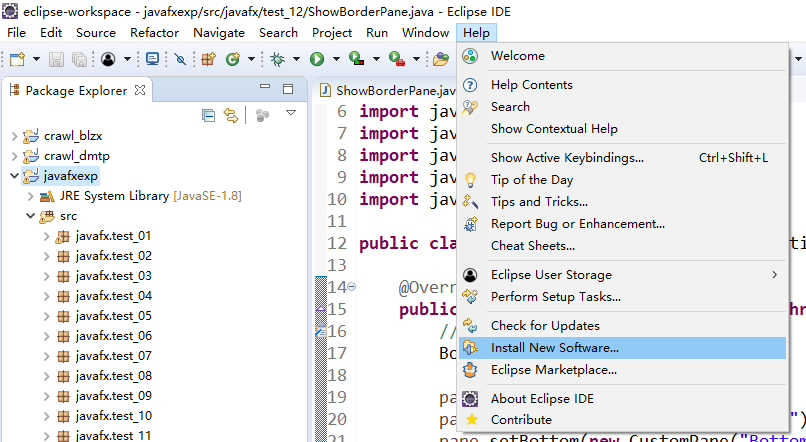Click the greyed Focus on Task icon
806x442 pixels.
[x=263, y=116]
